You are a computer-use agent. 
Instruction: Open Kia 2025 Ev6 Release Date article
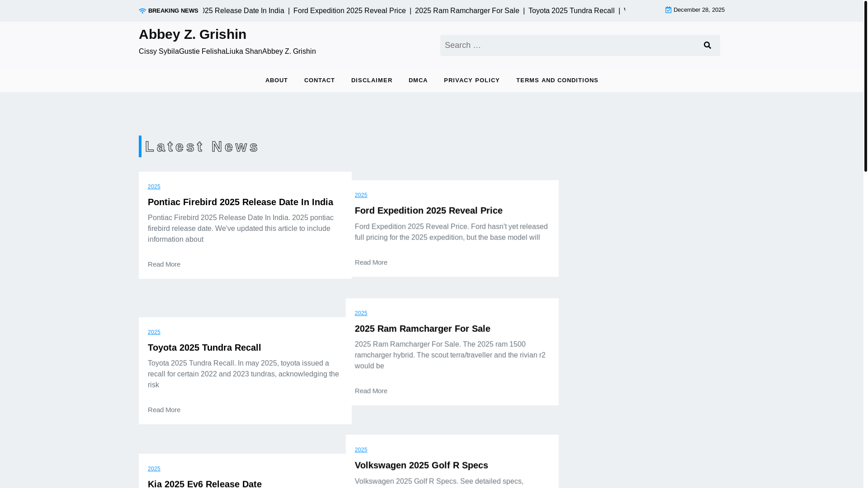tap(205, 483)
